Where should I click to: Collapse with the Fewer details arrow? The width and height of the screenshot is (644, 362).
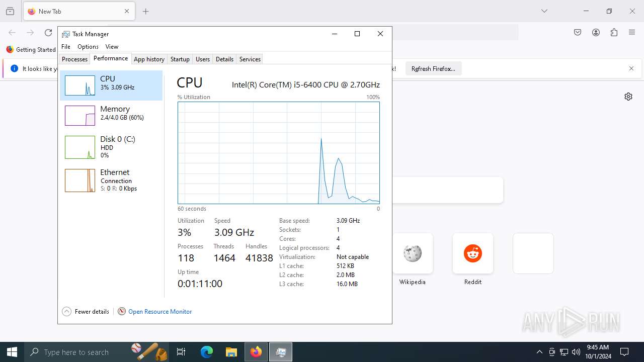66,312
